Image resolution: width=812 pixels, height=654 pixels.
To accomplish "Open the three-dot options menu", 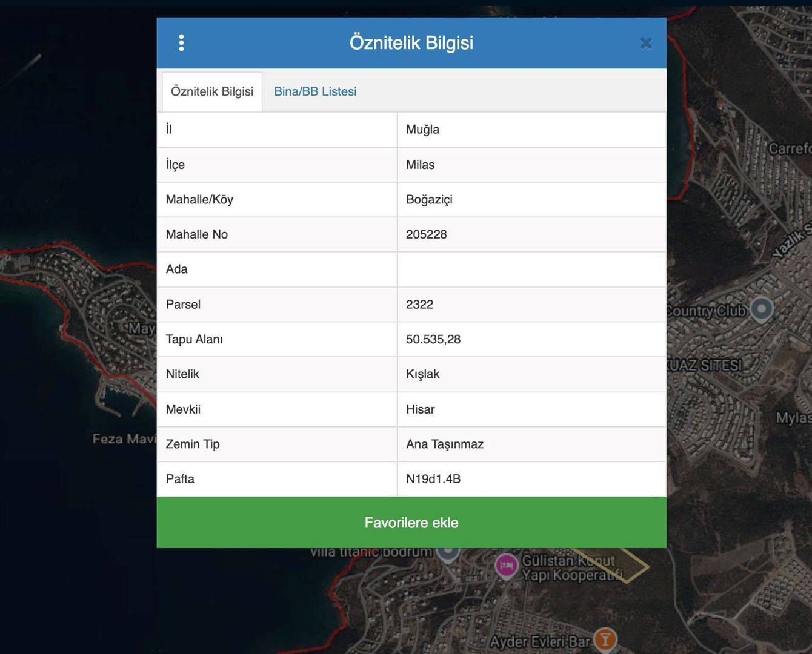I will 181,43.
